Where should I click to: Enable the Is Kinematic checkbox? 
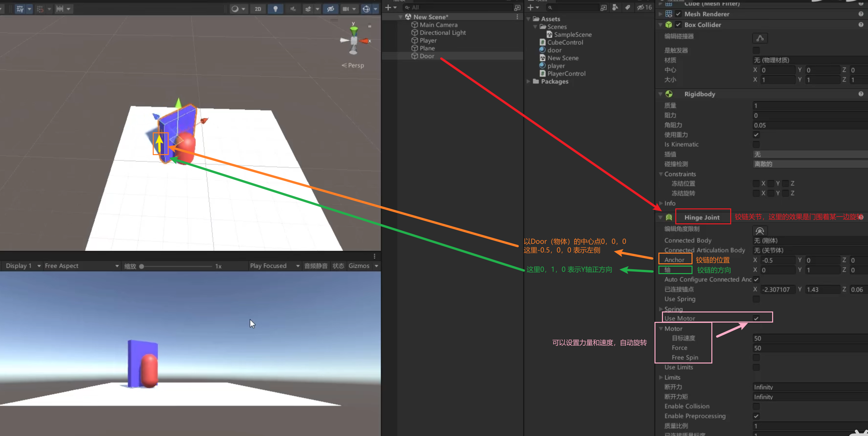click(756, 144)
